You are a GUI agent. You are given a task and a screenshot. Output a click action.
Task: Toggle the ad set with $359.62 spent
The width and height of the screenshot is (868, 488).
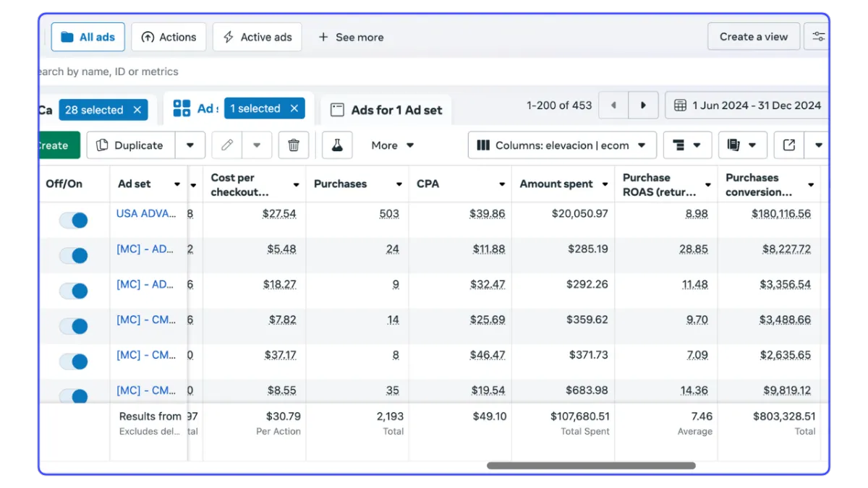(74, 326)
